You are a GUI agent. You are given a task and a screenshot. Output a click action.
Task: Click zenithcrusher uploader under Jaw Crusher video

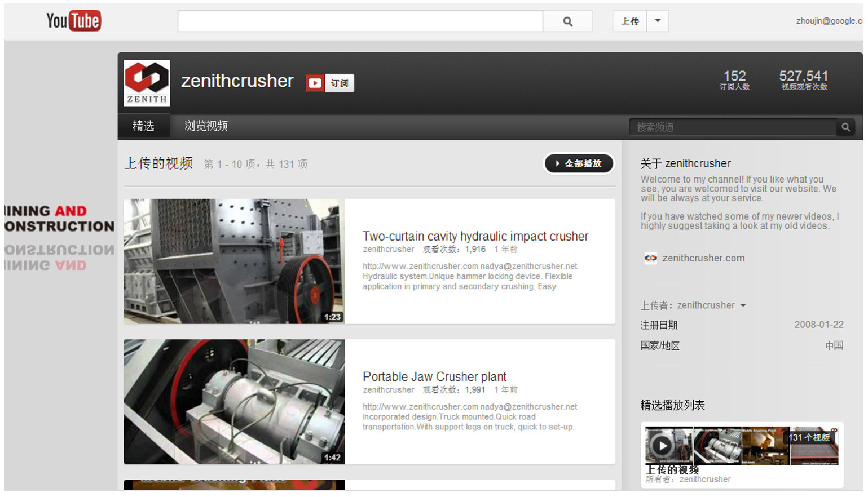tap(388, 390)
